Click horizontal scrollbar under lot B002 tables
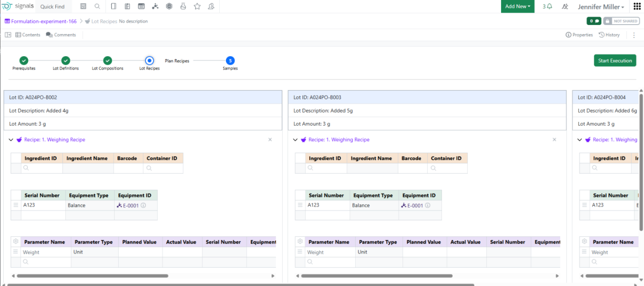Screen dimensions: 644x286 tap(92, 276)
